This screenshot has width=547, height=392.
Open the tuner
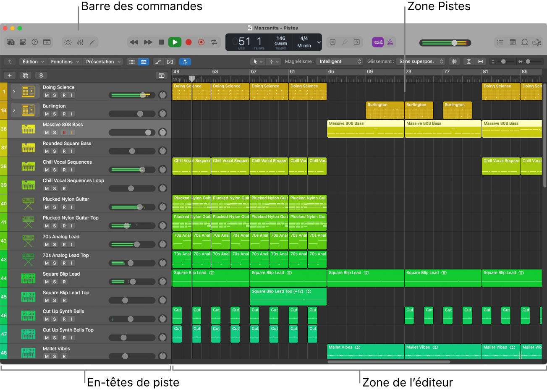tap(344, 42)
